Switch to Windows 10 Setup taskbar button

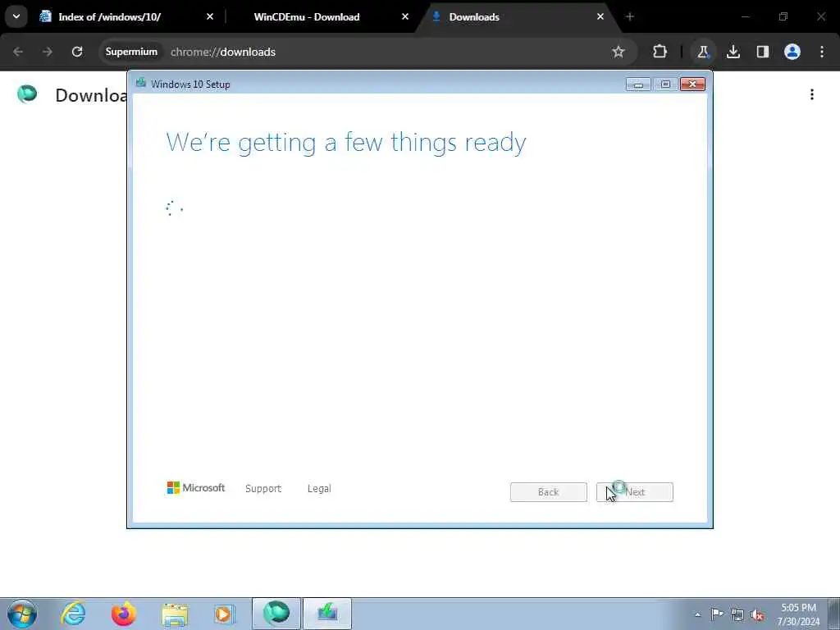327,614
